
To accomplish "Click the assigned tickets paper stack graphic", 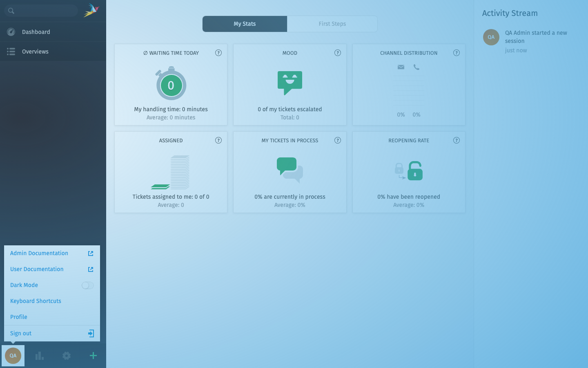I will tap(171, 172).
